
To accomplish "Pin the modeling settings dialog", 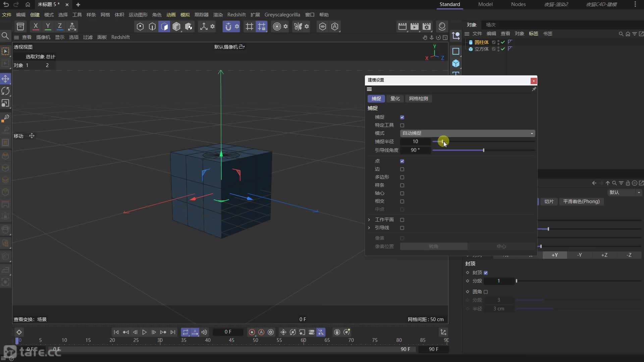I will click(534, 89).
